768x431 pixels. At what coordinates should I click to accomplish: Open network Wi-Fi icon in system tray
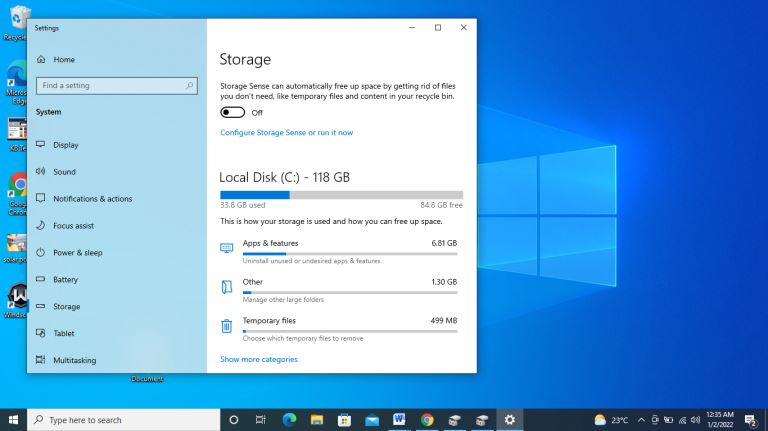point(682,420)
